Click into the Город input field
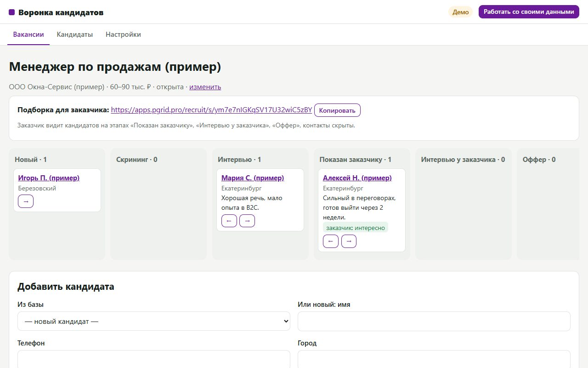The height and width of the screenshot is (368, 588). click(x=434, y=359)
